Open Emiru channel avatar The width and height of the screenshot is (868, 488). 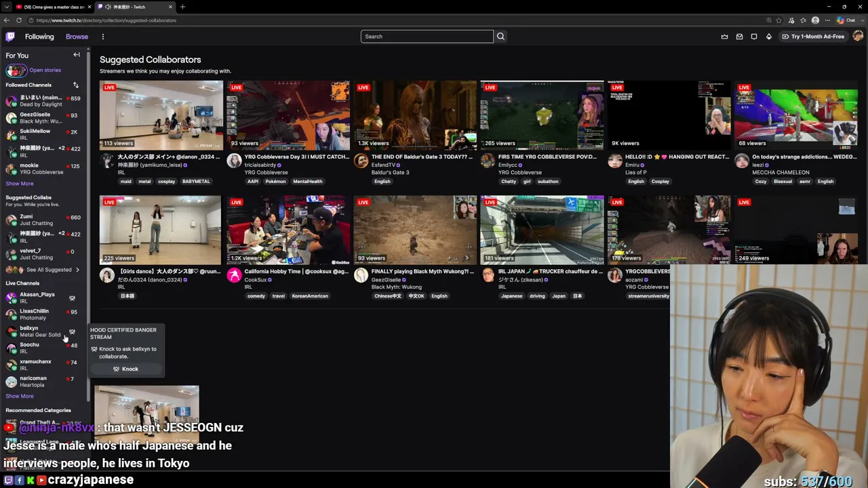coord(615,161)
